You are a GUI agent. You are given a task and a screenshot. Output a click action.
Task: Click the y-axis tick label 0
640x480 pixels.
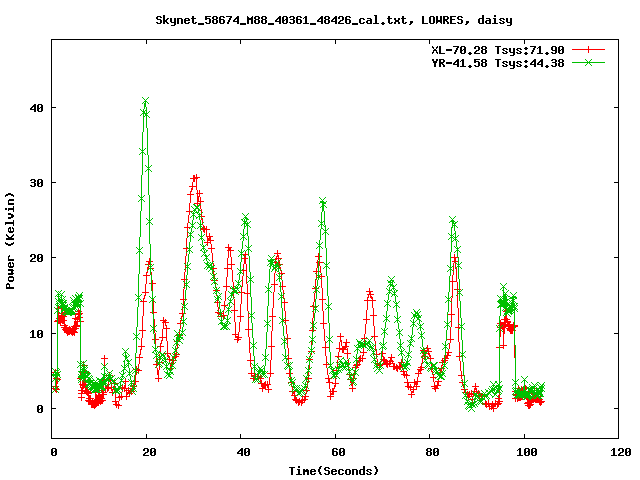[40, 409]
